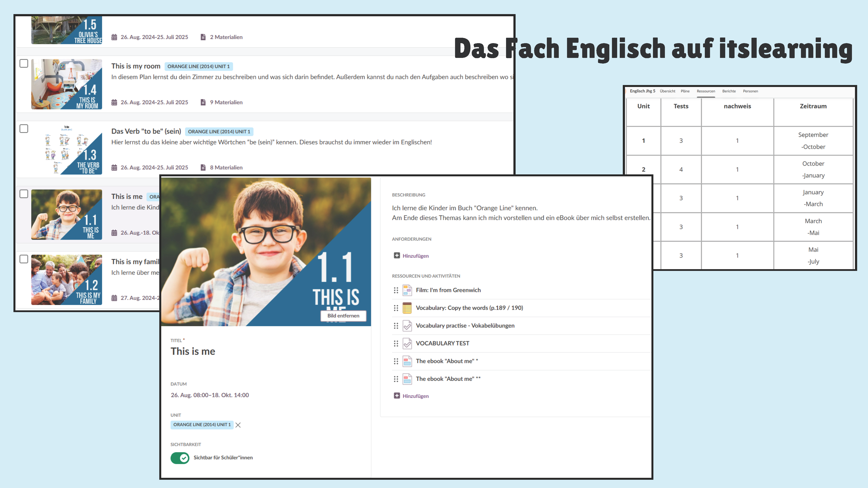This screenshot has height=488, width=868.
Task: Select the checkbox beside This is me plan
Action: (x=24, y=194)
